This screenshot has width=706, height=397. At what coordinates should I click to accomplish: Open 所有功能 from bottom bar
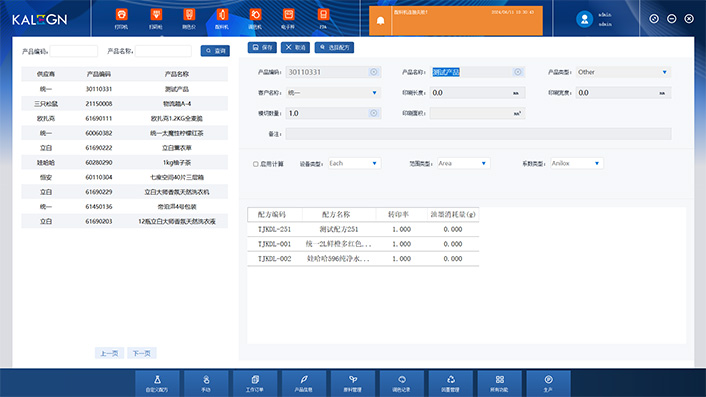(499, 383)
